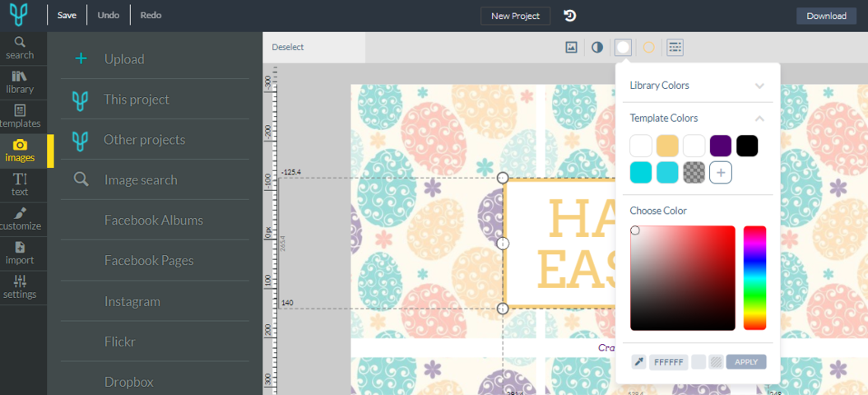Screen dimensions: 868x395
Task: Click the Download button
Action: (826, 16)
